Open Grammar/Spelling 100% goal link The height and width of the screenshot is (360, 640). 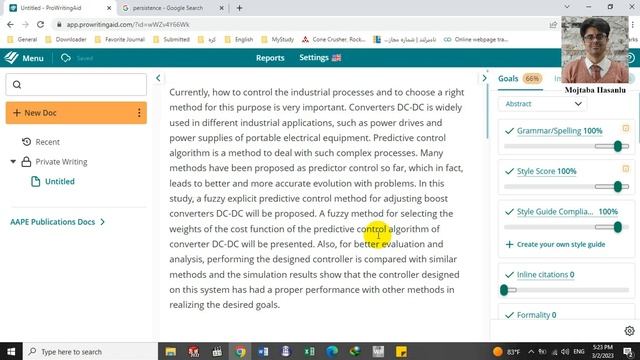click(559, 131)
